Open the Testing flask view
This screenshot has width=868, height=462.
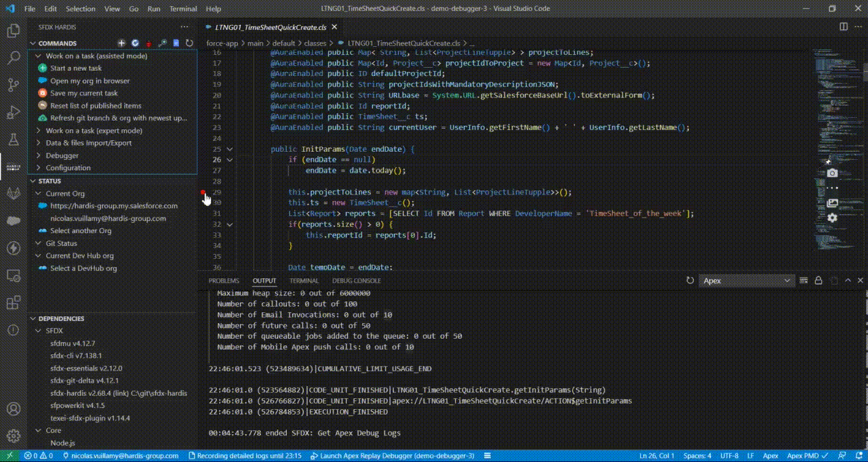(x=13, y=139)
